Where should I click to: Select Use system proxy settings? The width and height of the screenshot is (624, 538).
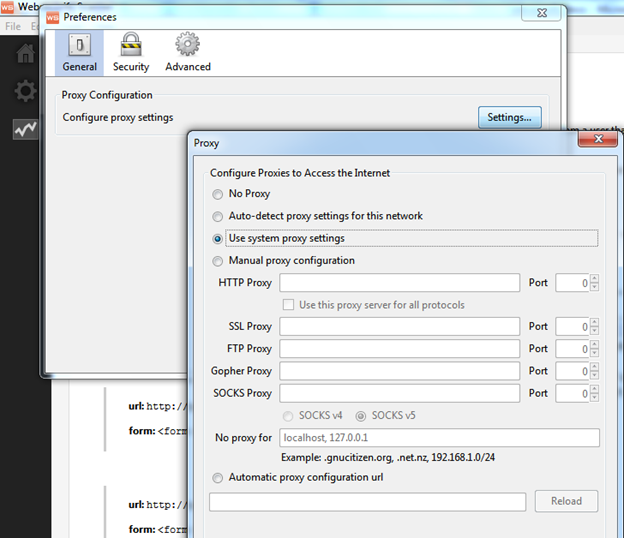[x=218, y=239]
